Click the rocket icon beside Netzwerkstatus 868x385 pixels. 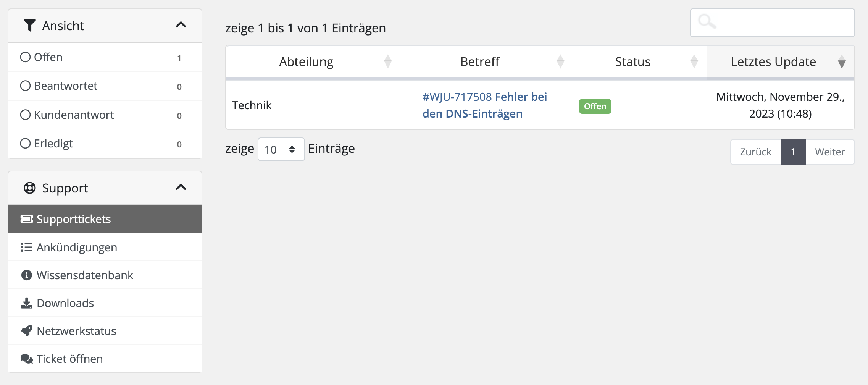tap(26, 331)
